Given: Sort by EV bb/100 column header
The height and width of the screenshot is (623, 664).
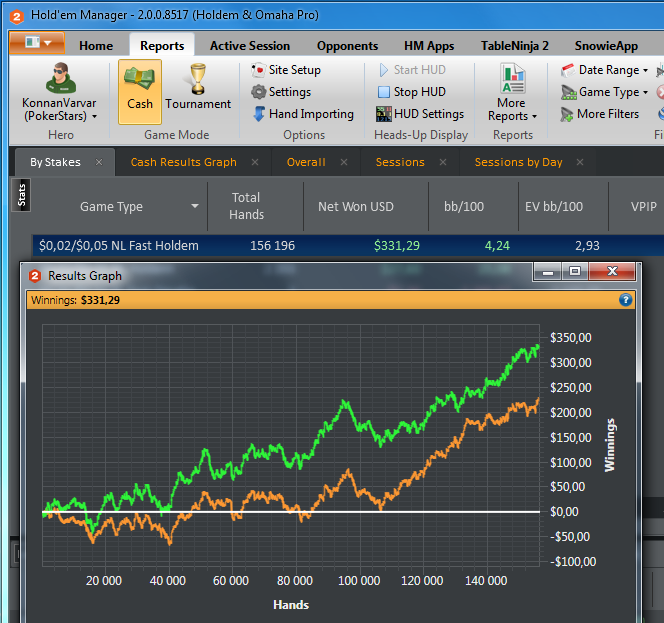Looking at the screenshot, I should [x=554, y=207].
